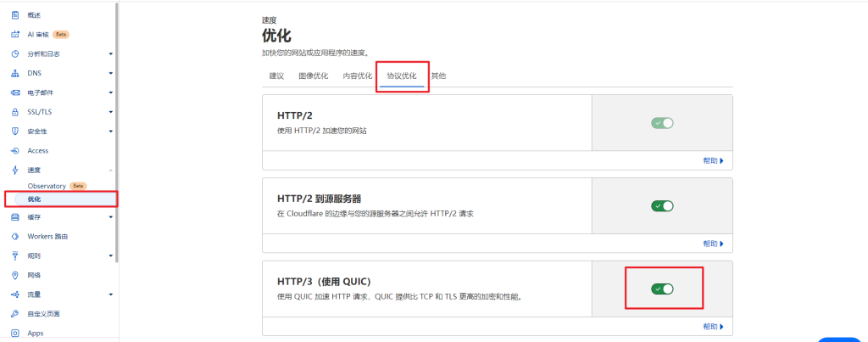Viewport: 868px width, 342px height.
Task: Click the HTTP/2 card heading
Action: 292,115
